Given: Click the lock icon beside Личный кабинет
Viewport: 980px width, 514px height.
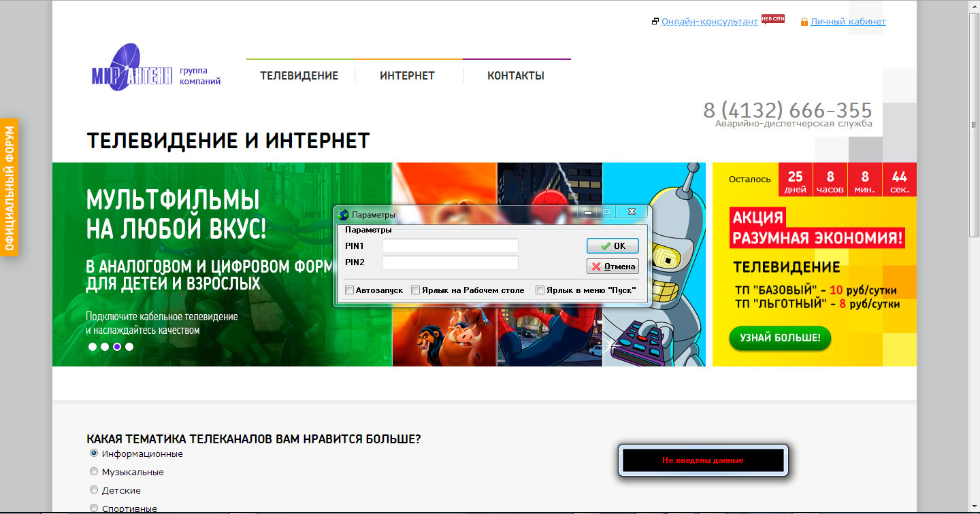Looking at the screenshot, I should coord(804,22).
